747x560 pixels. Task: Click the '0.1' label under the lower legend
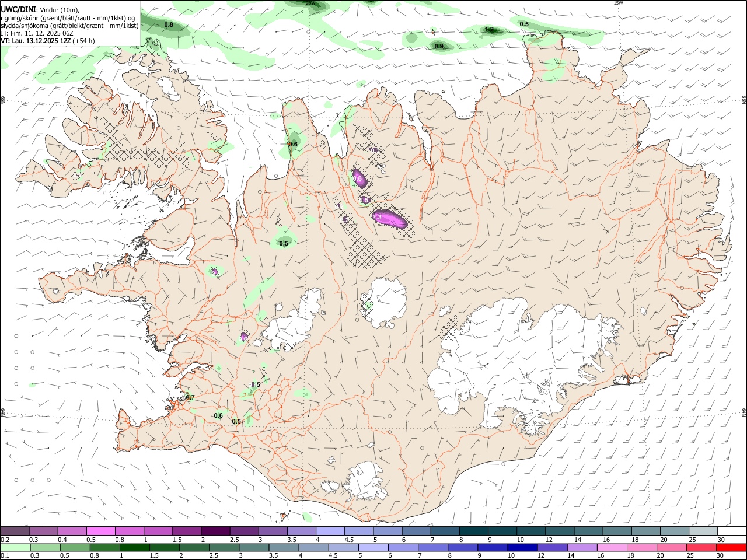(x=5, y=555)
